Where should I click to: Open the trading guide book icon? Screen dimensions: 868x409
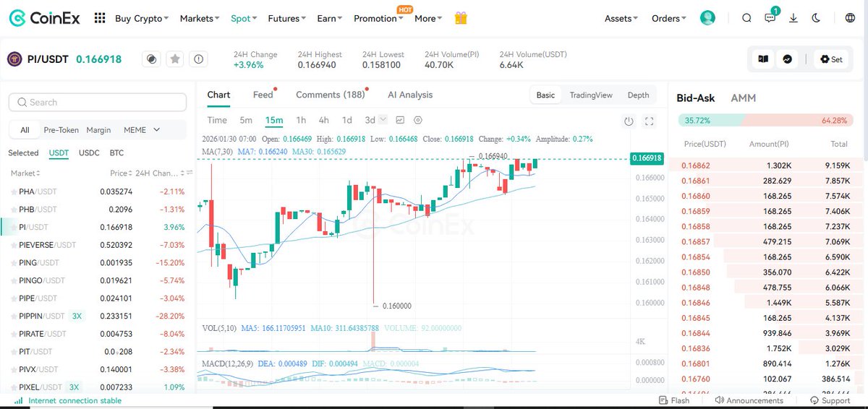point(762,59)
